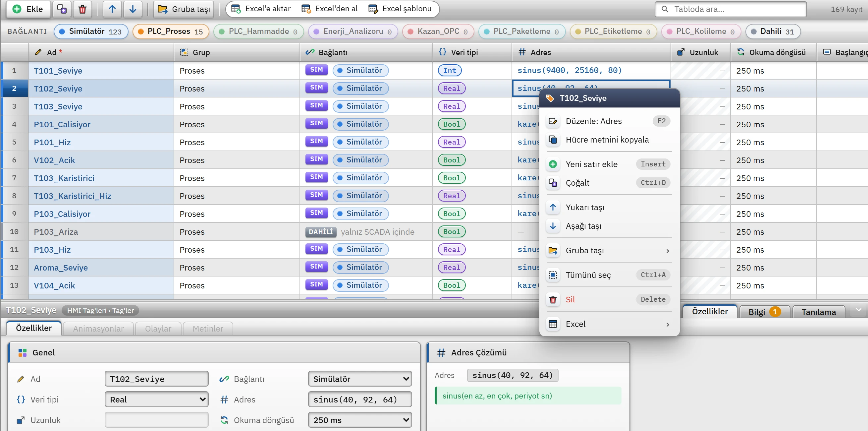Export table with Excel'e aktar

click(261, 9)
